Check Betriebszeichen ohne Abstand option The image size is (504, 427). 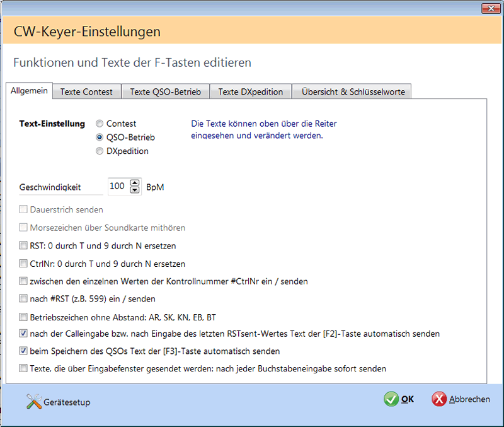coord(23,317)
